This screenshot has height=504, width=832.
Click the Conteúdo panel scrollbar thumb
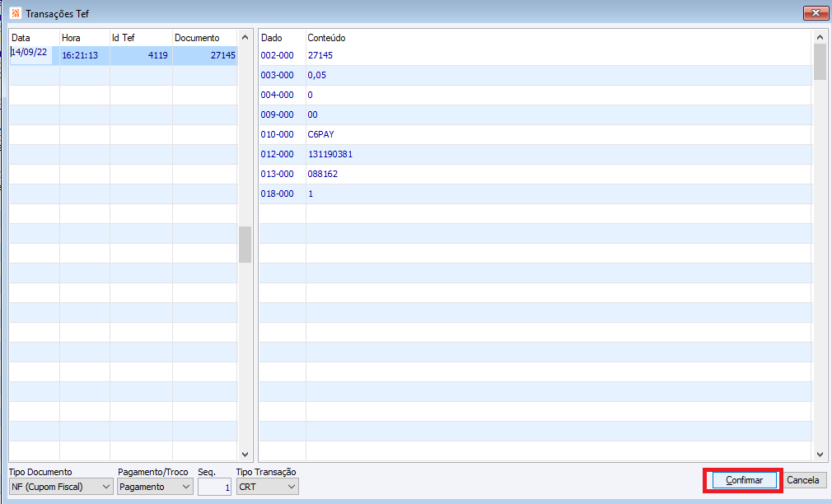click(x=820, y=62)
